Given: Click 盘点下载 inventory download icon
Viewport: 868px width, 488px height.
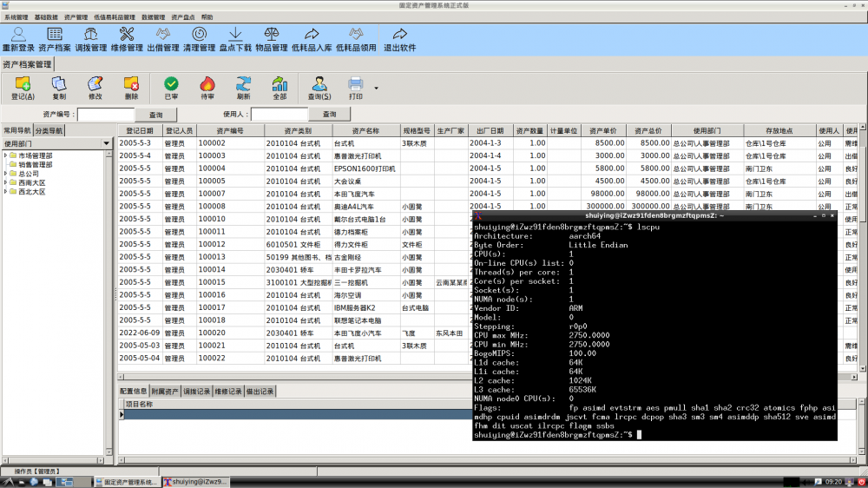Looking at the screenshot, I should (x=235, y=39).
